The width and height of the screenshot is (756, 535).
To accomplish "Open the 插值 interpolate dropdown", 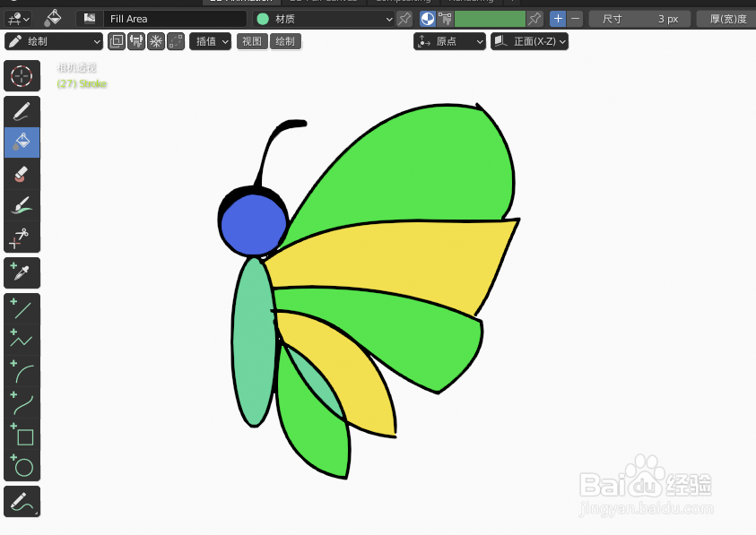I will click(210, 41).
